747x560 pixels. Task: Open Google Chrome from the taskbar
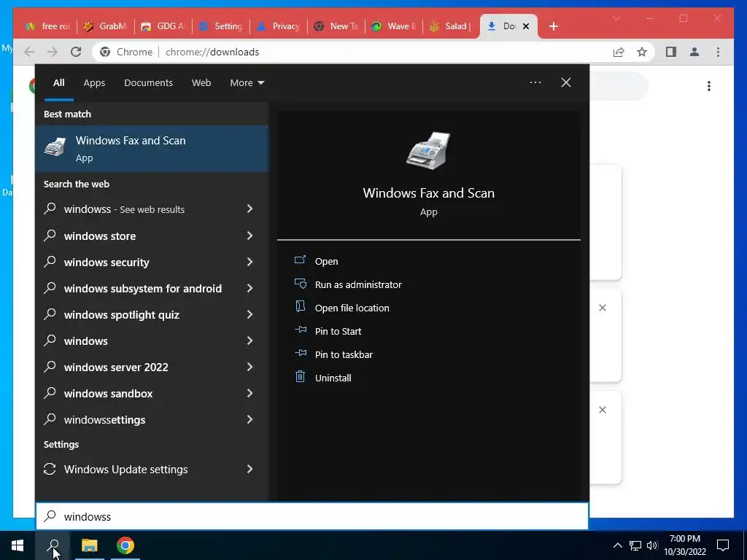[x=125, y=545]
